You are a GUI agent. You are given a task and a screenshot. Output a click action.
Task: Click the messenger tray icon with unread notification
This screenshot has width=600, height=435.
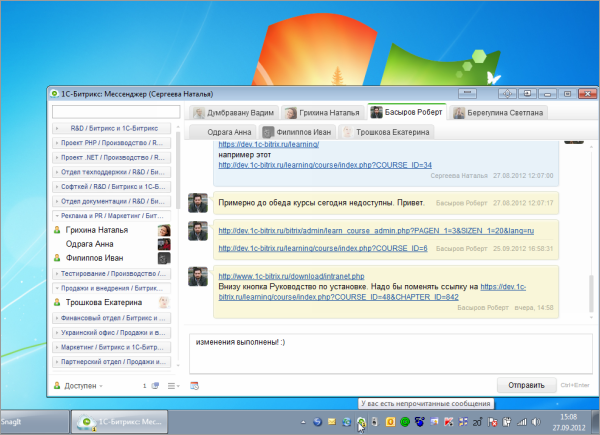tap(362, 422)
